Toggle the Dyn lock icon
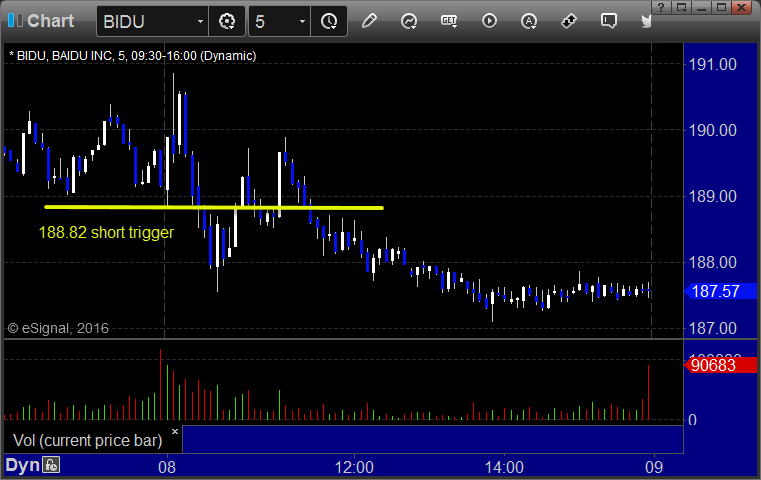Image resolution: width=761 pixels, height=480 pixels. point(51,465)
